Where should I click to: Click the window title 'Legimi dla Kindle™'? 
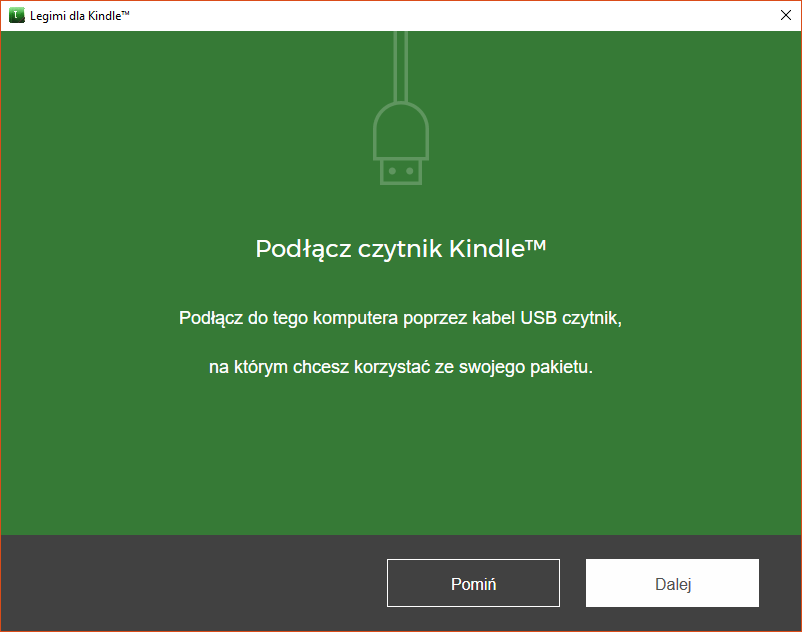point(80,16)
